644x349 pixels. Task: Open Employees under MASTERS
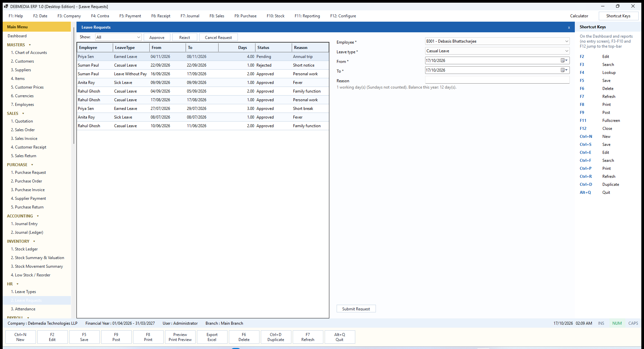pos(23,105)
